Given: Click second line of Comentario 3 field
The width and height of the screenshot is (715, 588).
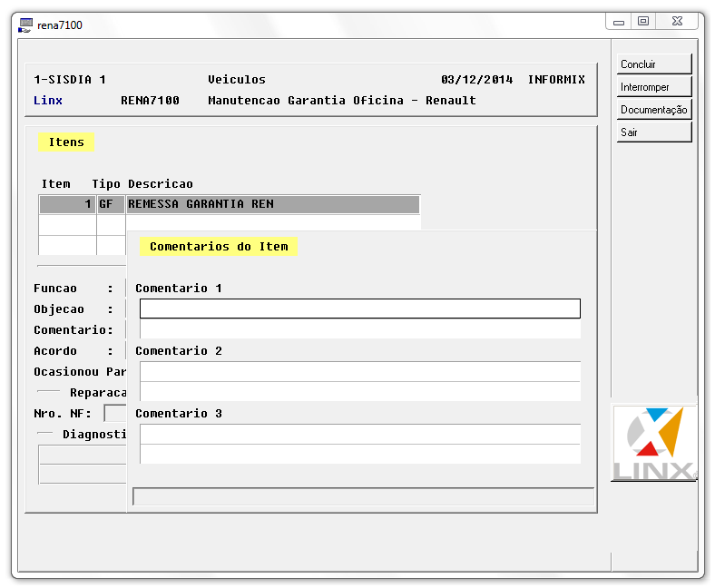Looking at the screenshot, I should click(360, 454).
